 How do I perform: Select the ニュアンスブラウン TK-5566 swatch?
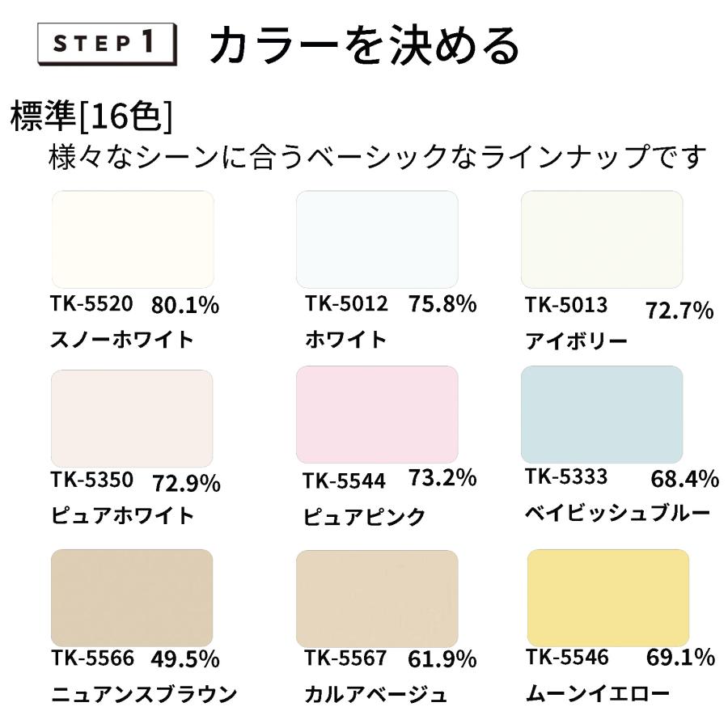(132, 598)
